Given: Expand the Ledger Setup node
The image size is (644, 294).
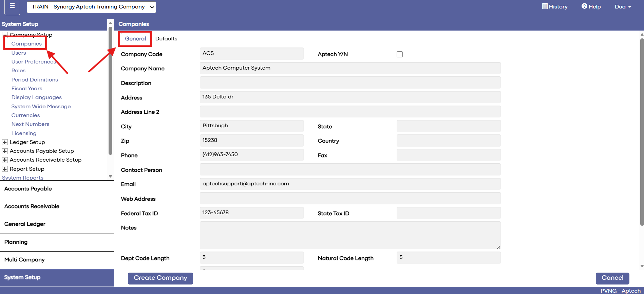Looking at the screenshot, I should point(5,142).
